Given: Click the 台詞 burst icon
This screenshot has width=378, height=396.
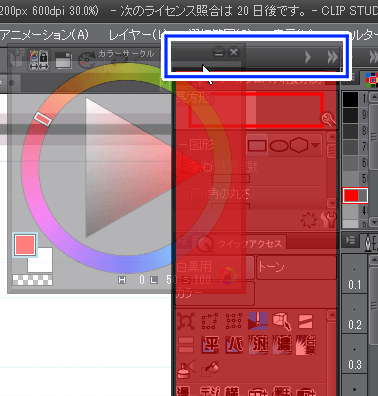Looking at the screenshot, I should click(306, 345).
